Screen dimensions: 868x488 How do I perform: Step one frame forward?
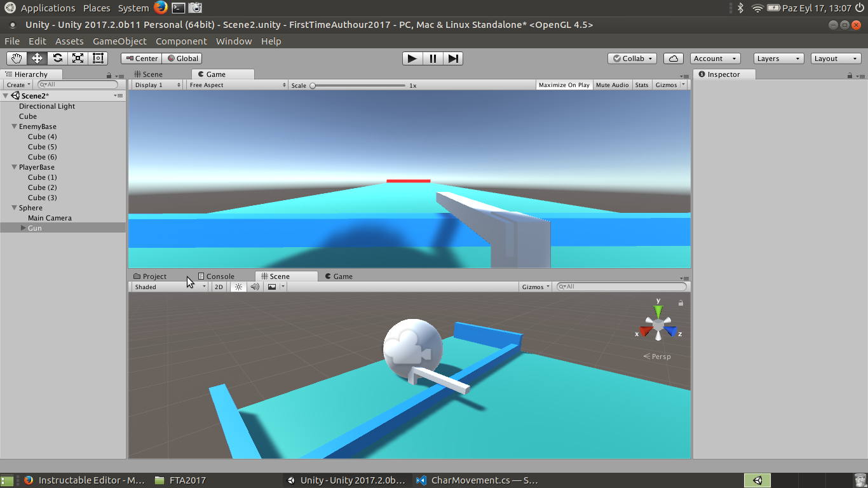(453, 58)
